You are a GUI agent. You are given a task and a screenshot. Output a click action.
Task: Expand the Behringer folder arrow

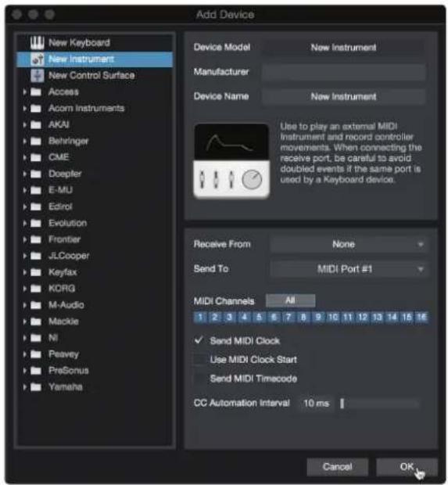25,141
